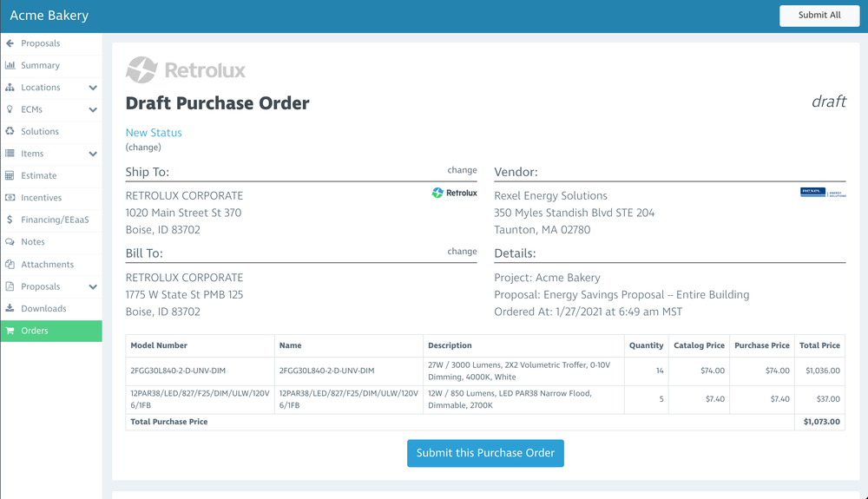This screenshot has width=868, height=499.
Task: Click change link next to Ship To
Action: [463, 170]
